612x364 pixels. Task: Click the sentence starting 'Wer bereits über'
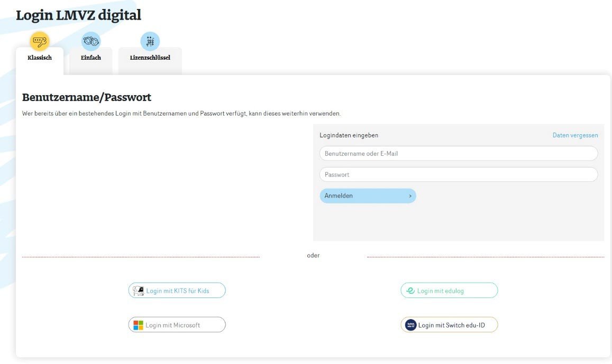181,114
